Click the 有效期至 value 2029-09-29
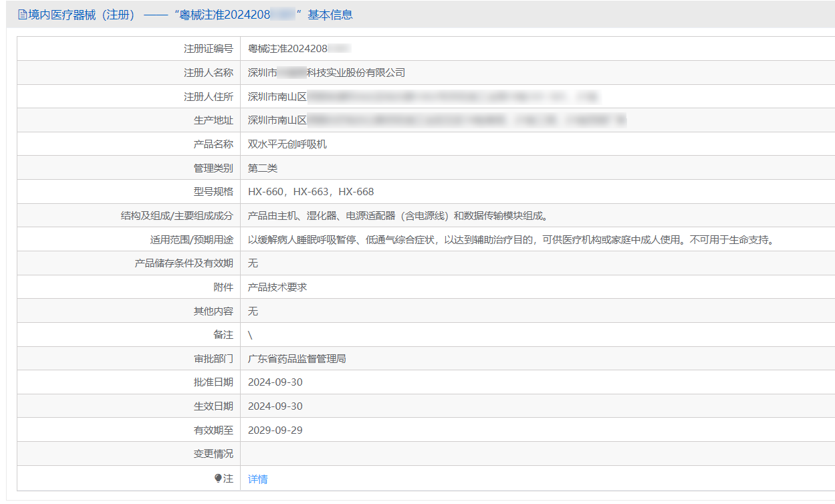Image resolution: width=835 pixels, height=504 pixels. tap(275, 429)
